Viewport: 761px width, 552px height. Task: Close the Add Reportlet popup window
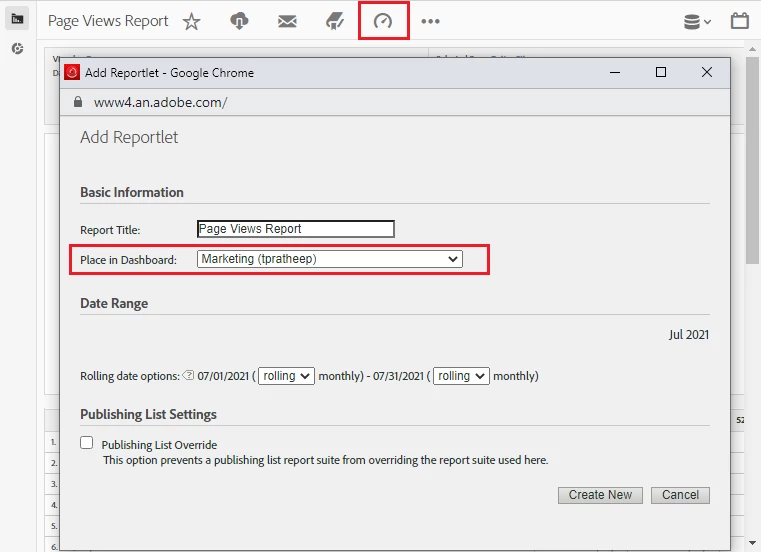coord(707,72)
